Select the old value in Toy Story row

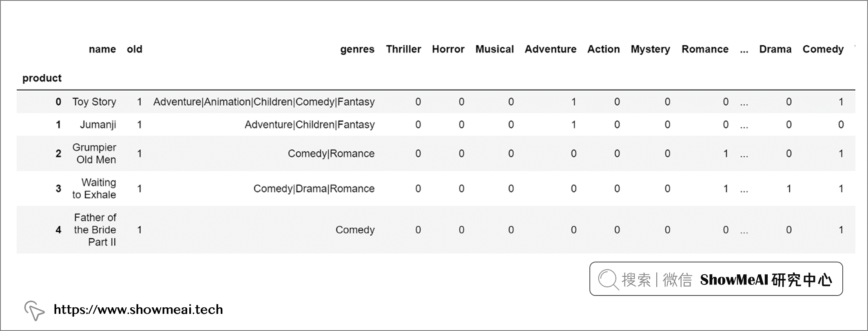139,102
